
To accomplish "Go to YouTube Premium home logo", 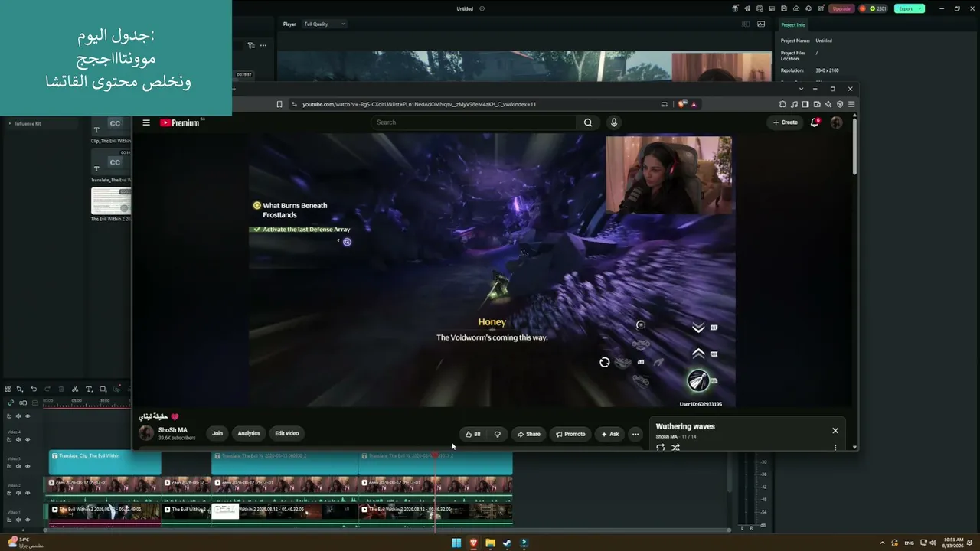I will pos(181,122).
